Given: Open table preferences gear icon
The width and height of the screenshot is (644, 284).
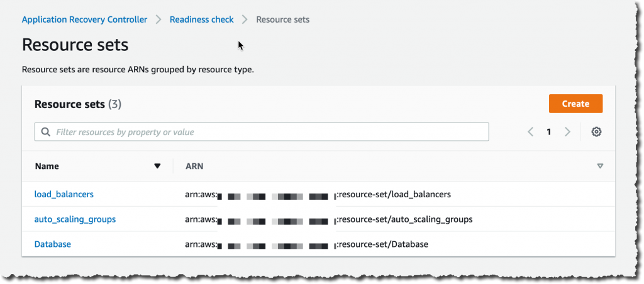Looking at the screenshot, I should (596, 132).
